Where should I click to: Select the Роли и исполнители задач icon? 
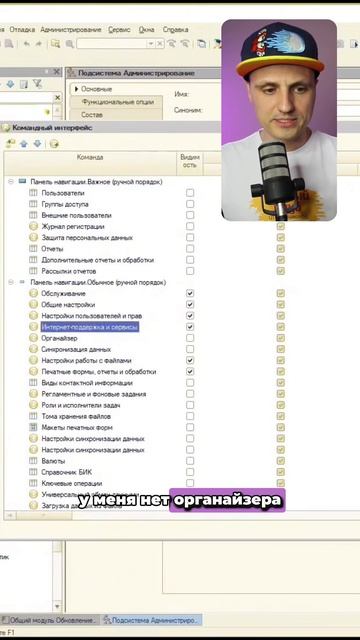pyautogui.click(x=33, y=405)
